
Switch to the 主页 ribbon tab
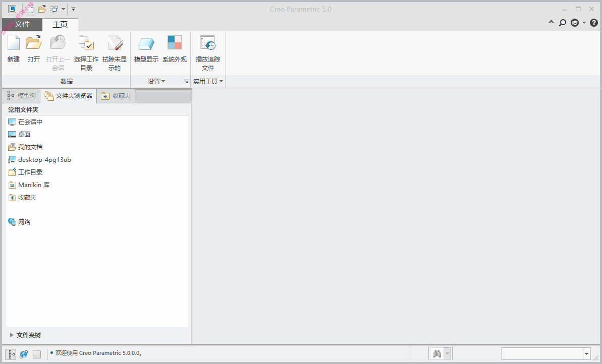point(60,25)
